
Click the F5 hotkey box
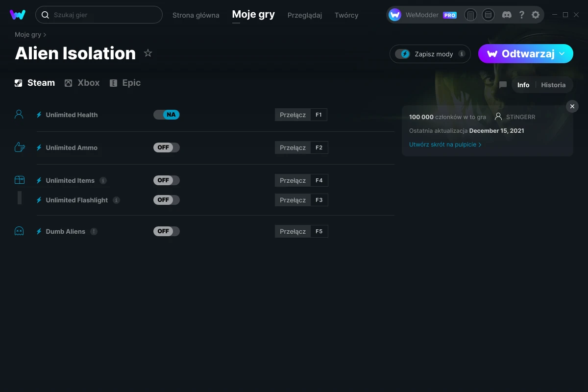[x=319, y=231]
